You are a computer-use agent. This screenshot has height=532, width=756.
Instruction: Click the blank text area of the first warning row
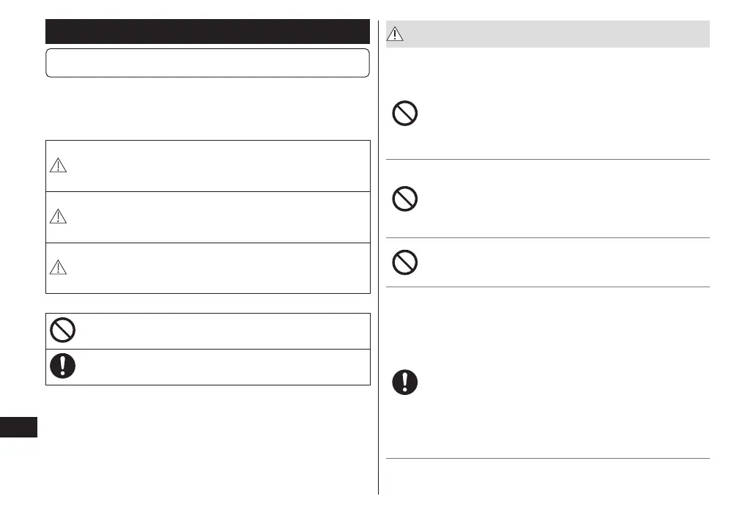220,166
